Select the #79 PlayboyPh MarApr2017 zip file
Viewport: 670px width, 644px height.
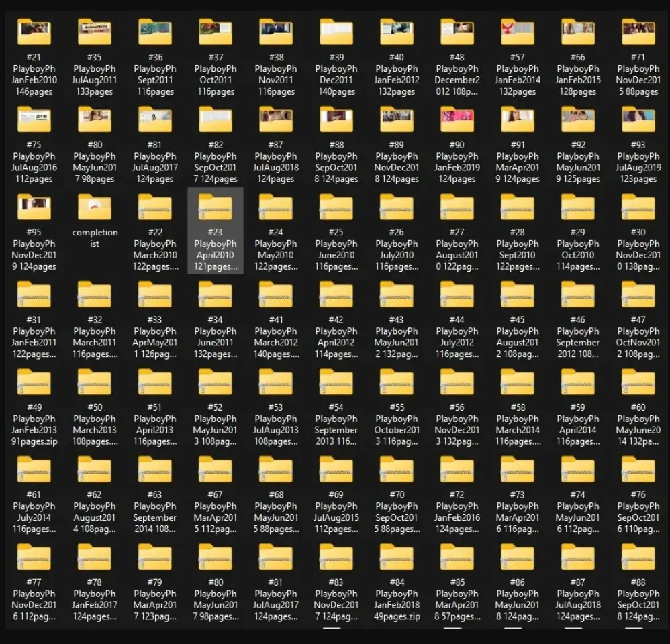coord(155,557)
